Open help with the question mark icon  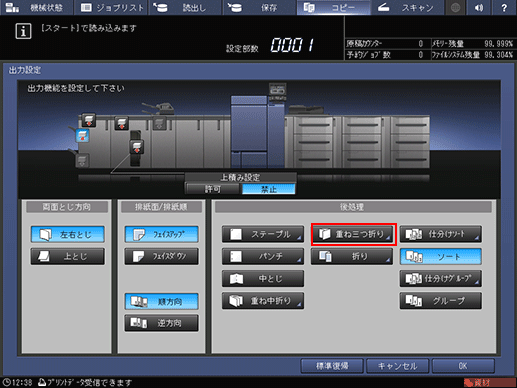click(504, 7)
